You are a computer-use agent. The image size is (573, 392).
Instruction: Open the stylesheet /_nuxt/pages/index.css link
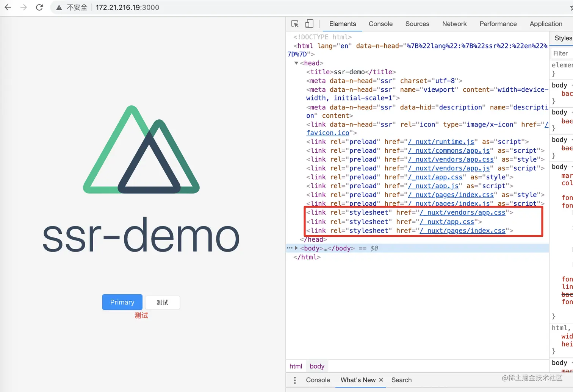(x=463, y=231)
